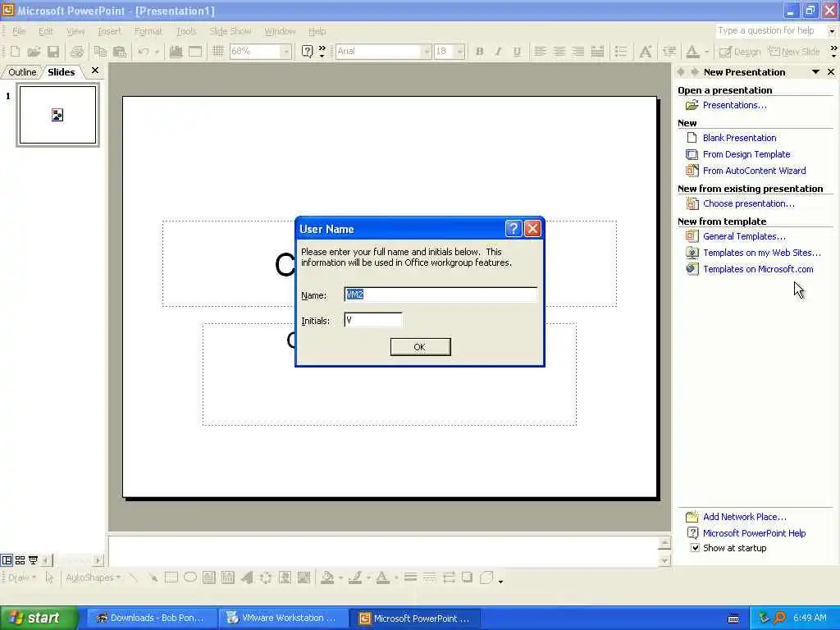
Task: Click the Fill Color bucket icon
Action: 326,577
